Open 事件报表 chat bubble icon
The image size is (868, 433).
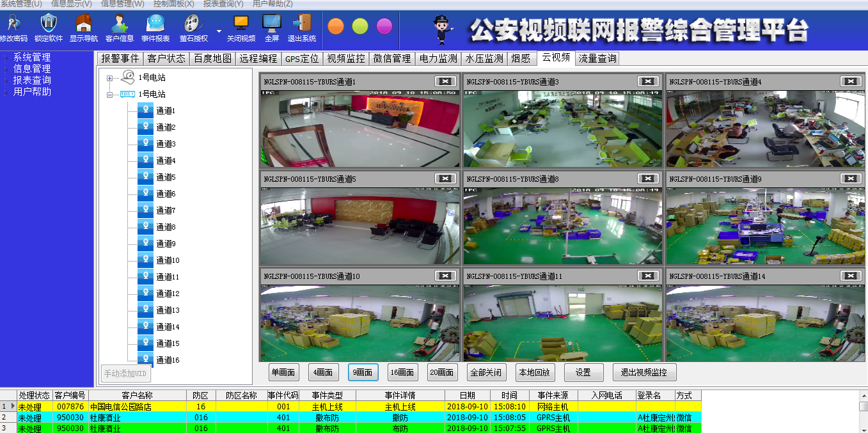155,24
